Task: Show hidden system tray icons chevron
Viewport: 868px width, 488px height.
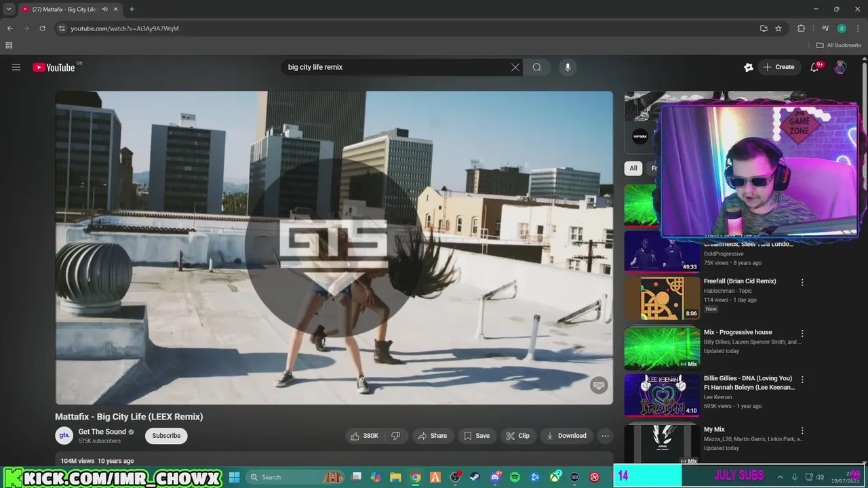Action: (780, 477)
